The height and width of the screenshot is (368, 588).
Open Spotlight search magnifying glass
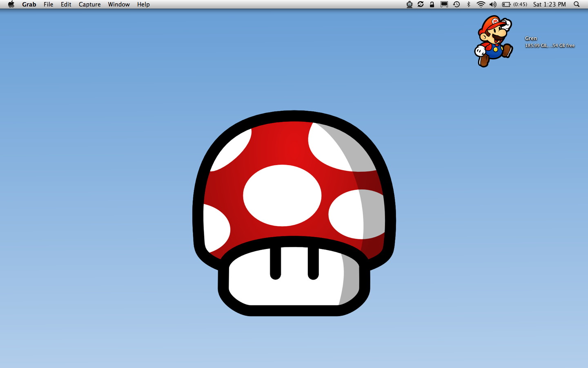(x=577, y=4)
